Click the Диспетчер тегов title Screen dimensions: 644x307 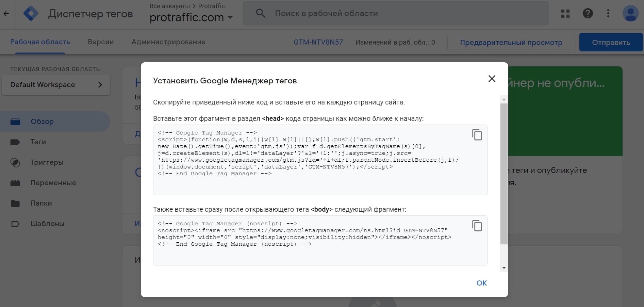90,14
